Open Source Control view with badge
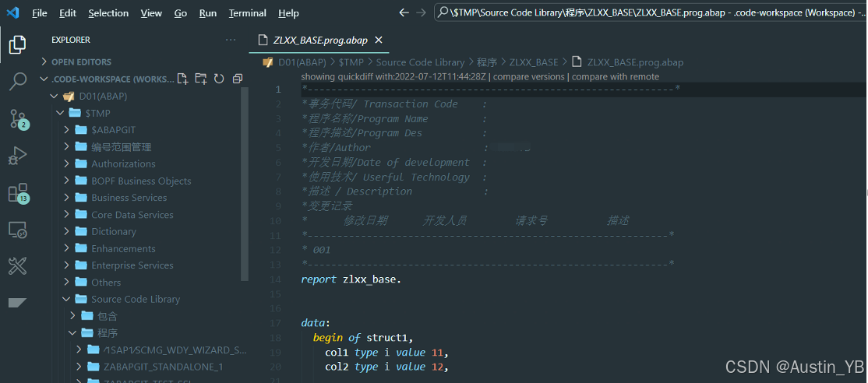This screenshot has width=868, height=383. tap(17, 118)
